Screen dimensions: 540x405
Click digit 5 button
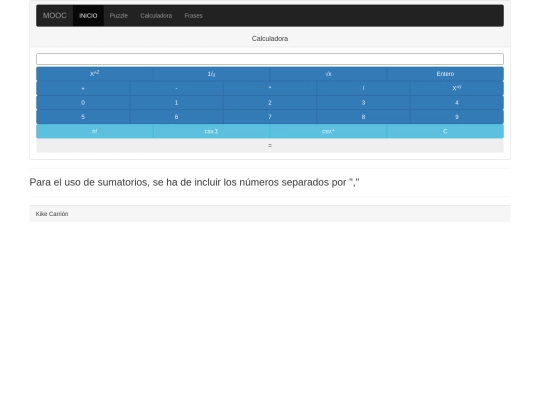(x=83, y=117)
